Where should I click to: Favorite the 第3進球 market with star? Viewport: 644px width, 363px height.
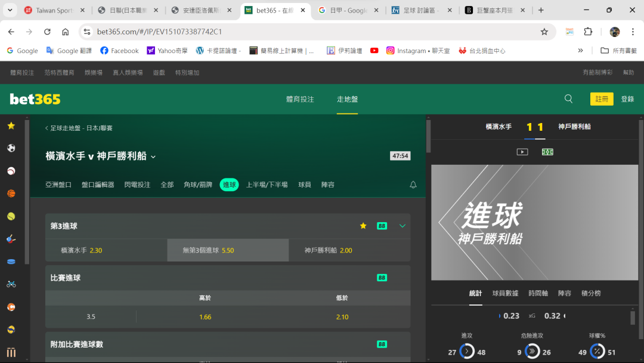click(363, 226)
